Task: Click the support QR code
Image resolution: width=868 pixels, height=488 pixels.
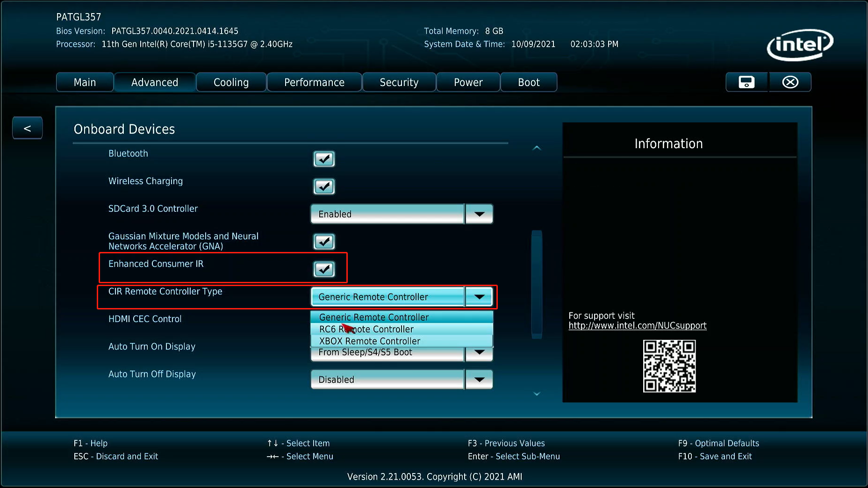Action: (x=669, y=366)
